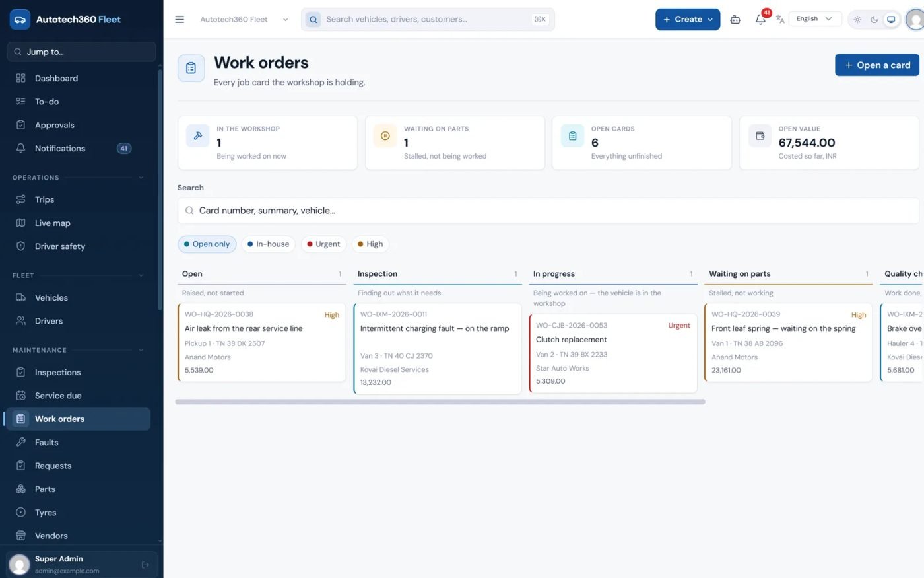924x578 pixels.
Task: Open the Autotech360 Fleet workspace dropdown
Action: click(244, 19)
